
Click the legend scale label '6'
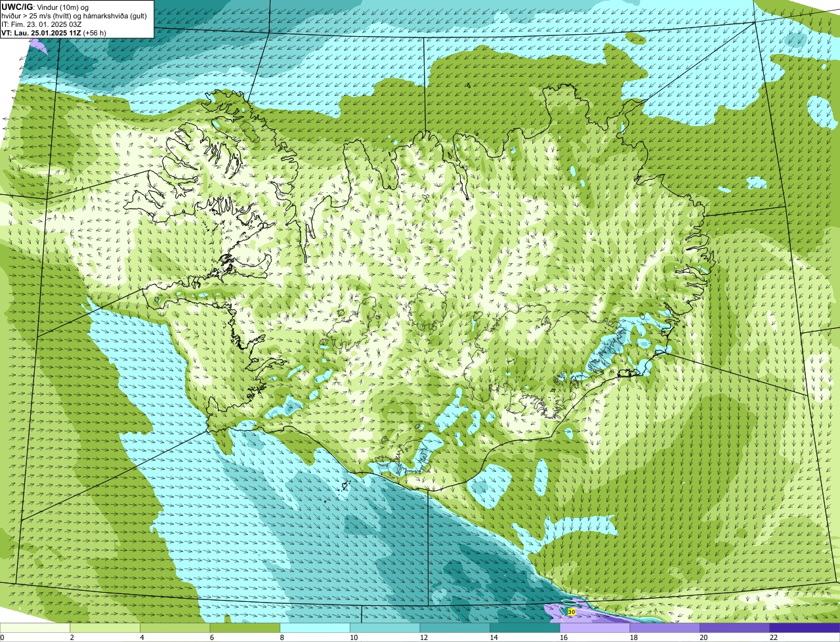[x=211, y=637]
